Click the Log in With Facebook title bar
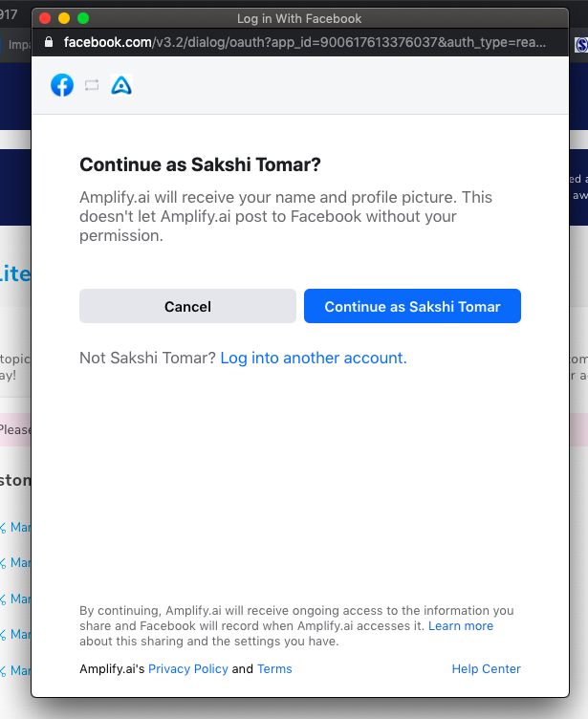This screenshot has width=588, height=719. [x=299, y=18]
